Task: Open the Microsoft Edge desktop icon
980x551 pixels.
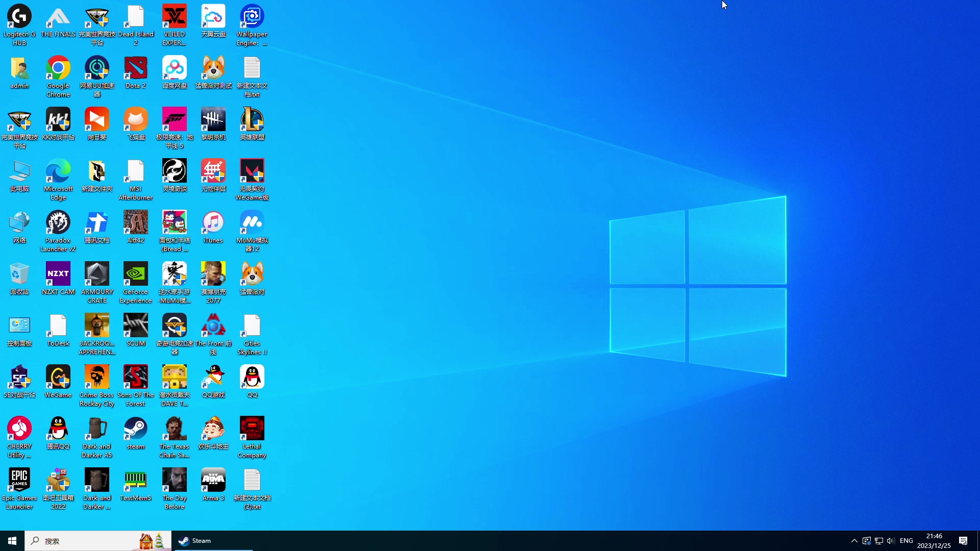Action: (58, 179)
